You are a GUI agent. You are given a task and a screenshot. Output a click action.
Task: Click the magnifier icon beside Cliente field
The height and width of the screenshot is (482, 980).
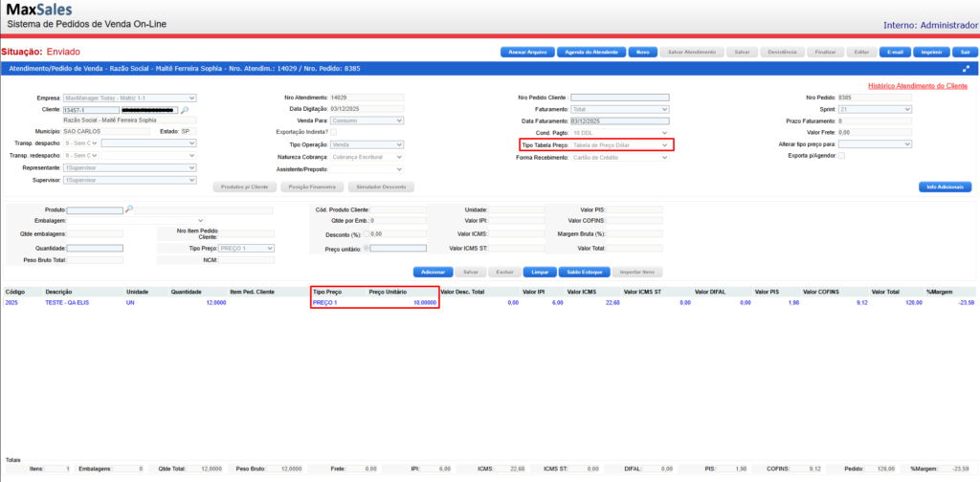tap(186, 110)
